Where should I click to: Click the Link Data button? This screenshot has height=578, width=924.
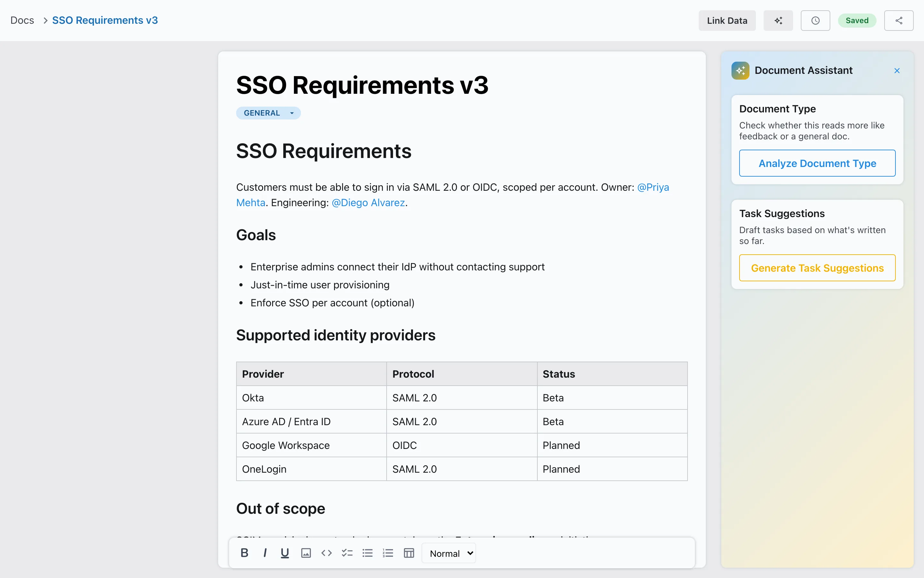(x=727, y=21)
